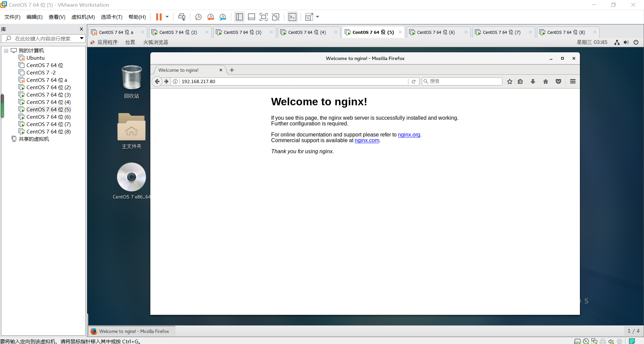Enter full screen mode in VMware

[x=263, y=17]
